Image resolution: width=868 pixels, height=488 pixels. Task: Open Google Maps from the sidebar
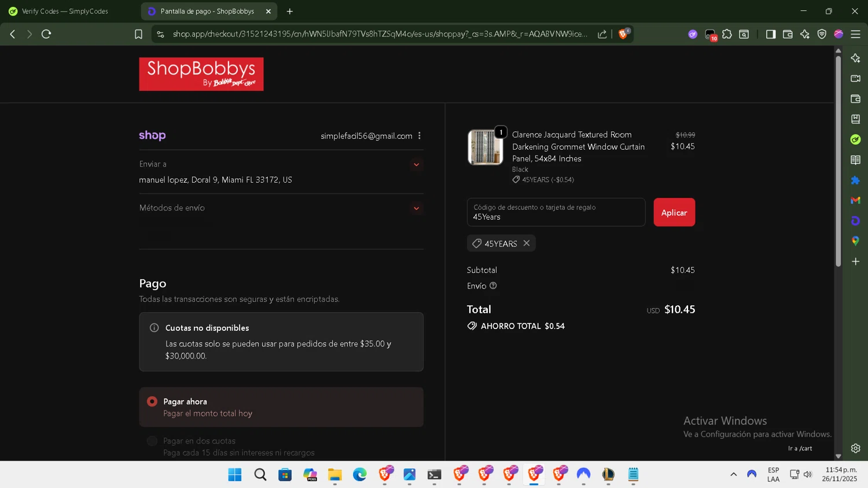[856, 241]
